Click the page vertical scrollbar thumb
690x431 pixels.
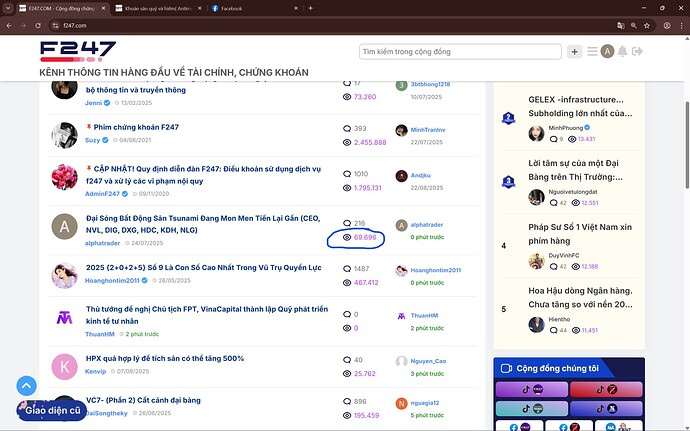[687, 145]
